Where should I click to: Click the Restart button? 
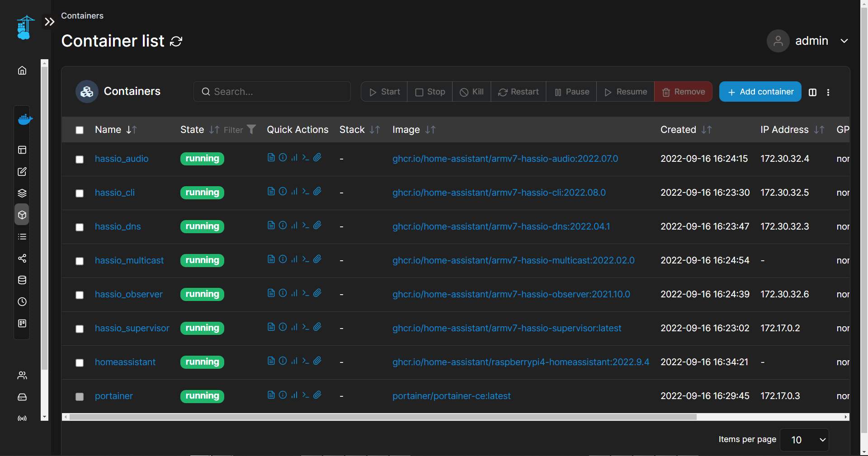click(x=519, y=92)
